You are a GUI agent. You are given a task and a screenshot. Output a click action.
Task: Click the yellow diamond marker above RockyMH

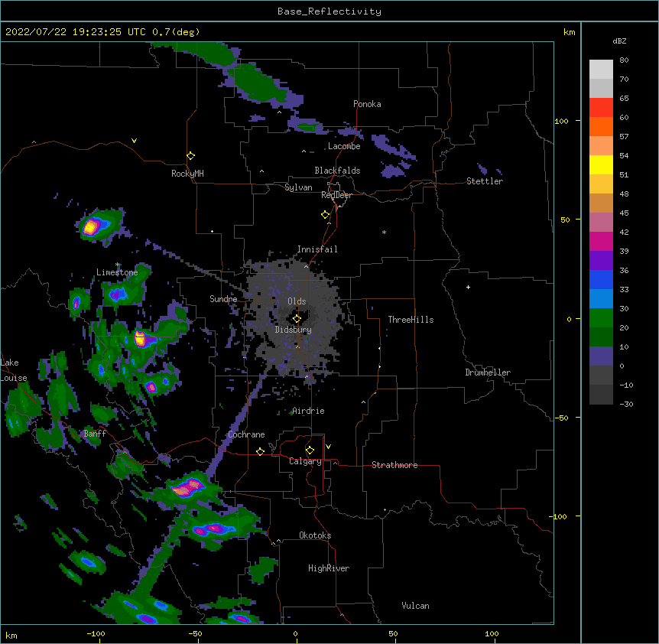point(190,156)
